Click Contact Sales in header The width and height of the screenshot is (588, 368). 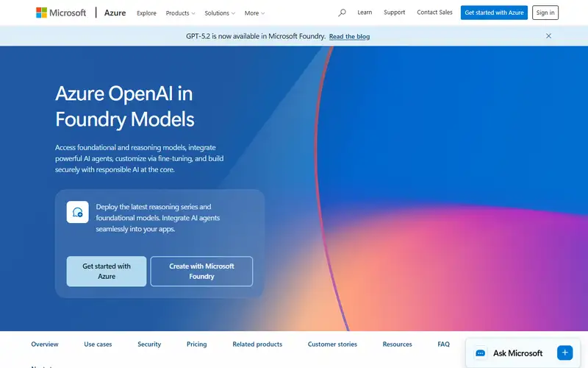[434, 13]
